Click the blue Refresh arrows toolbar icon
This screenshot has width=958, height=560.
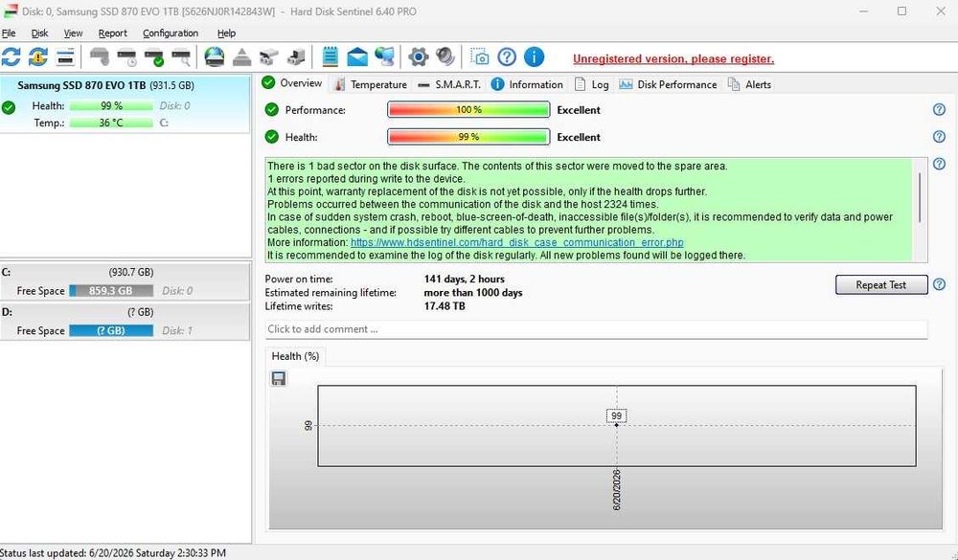11,57
